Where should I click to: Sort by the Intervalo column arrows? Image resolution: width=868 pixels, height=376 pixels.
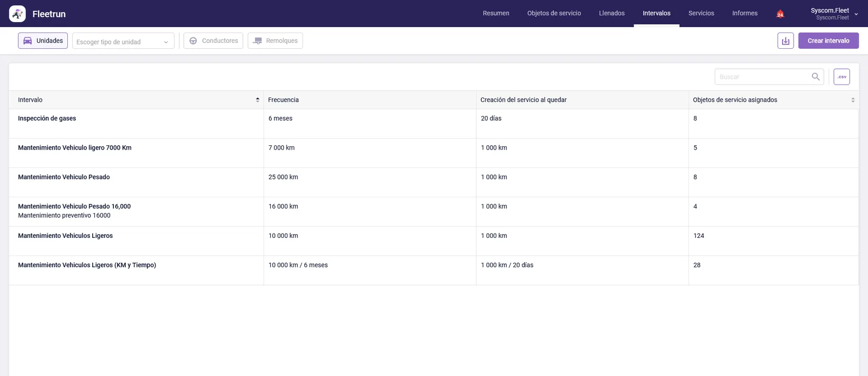258,100
